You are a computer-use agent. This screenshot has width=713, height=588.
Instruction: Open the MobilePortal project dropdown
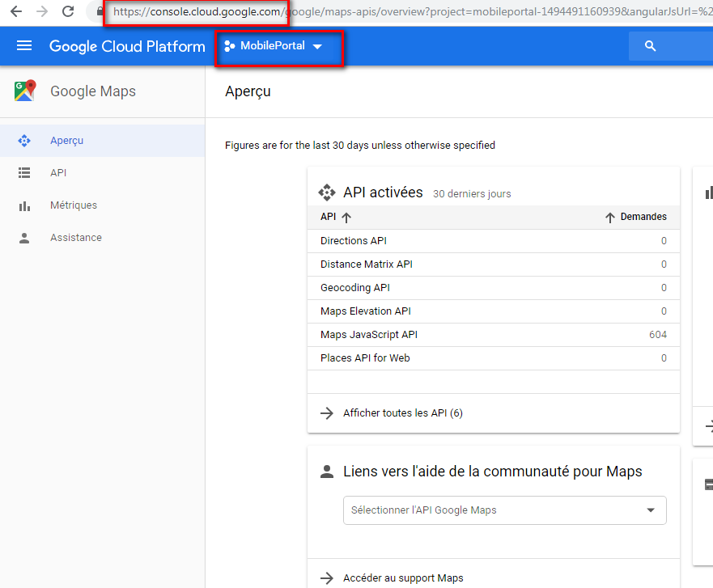tap(274, 47)
